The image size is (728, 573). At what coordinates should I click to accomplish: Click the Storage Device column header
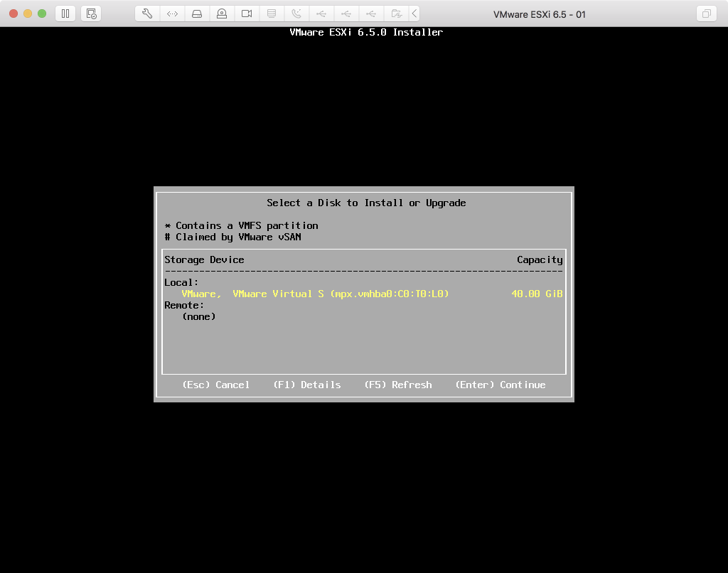(x=205, y=259)
